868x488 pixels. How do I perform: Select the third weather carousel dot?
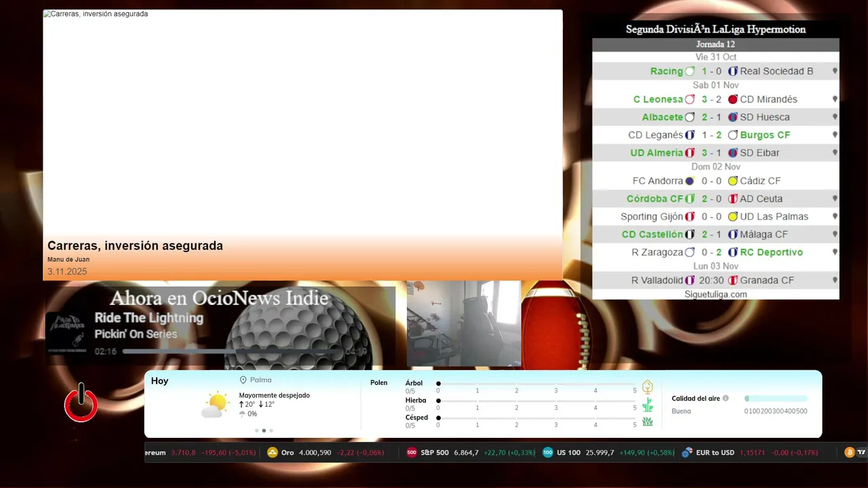tap(271, 430)
